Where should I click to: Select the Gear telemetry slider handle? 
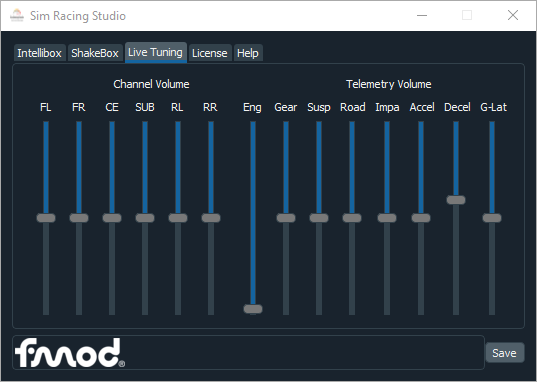286,218
